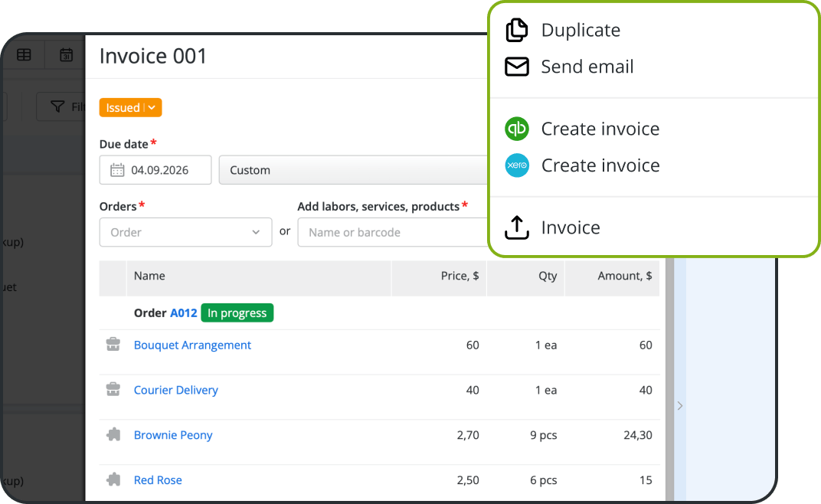The image size is (821, 504).
Task: Click the 2,50 price cell
Action: (468, 480)
